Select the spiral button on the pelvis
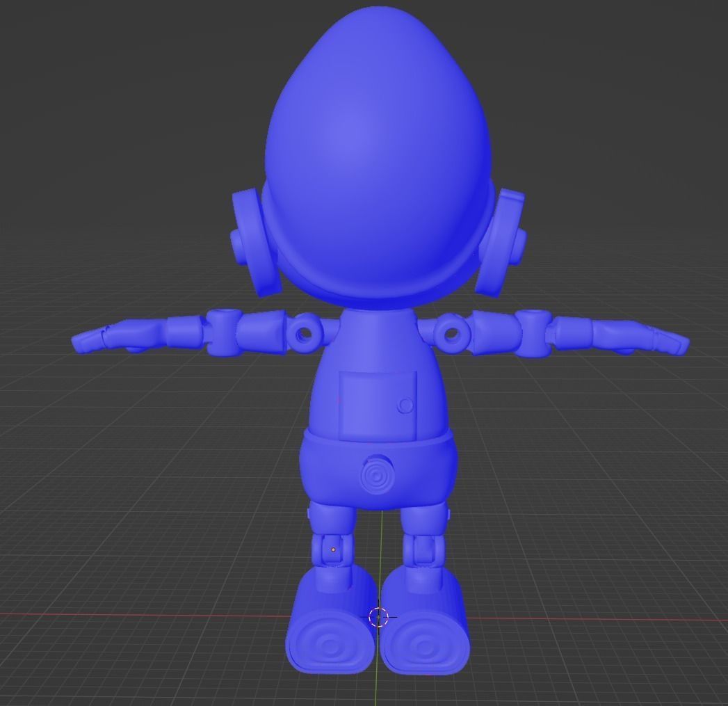728x706 pixels. click(377, 474)
